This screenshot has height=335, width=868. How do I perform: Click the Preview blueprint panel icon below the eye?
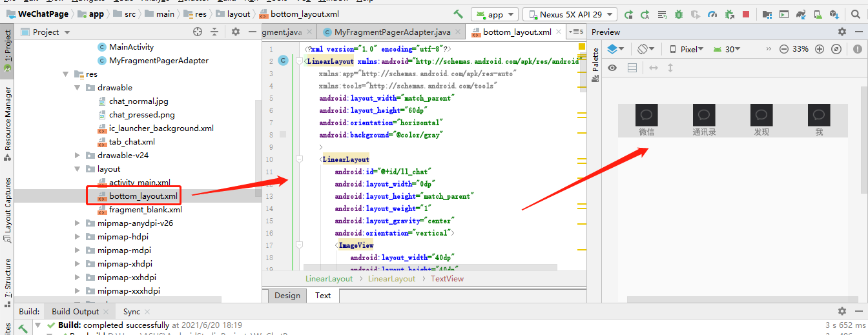tap(632, 68)
